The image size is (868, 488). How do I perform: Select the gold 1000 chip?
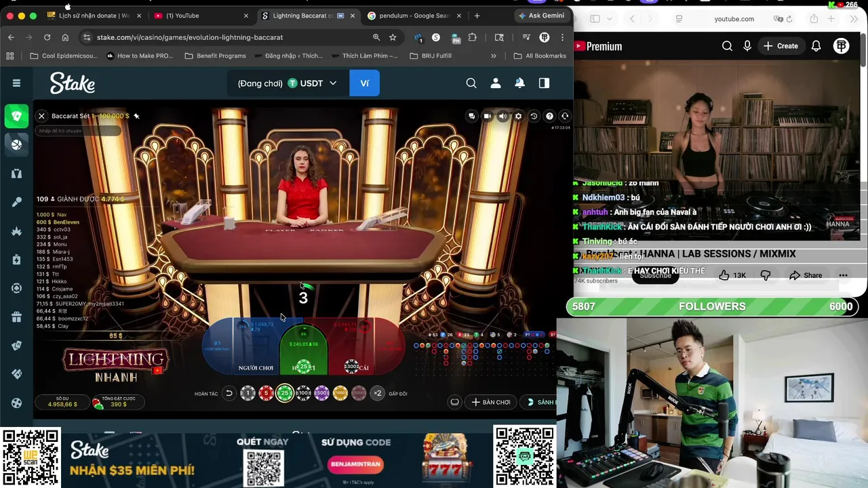click(x=340, y=393)
